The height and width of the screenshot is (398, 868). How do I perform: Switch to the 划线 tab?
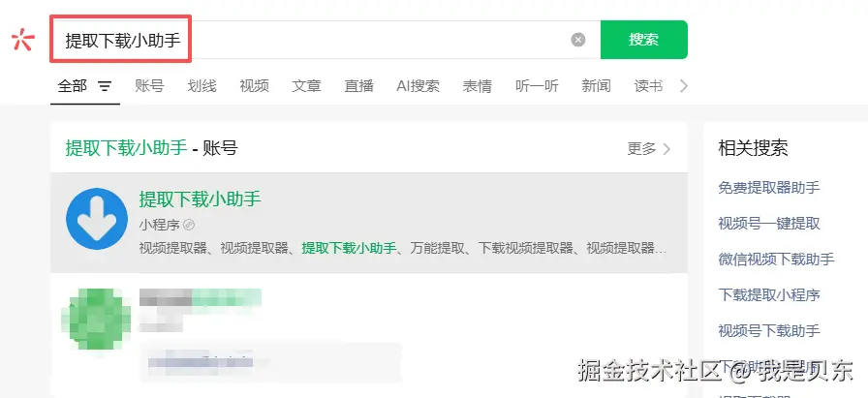pyautogui.click(x=201, y=86)
